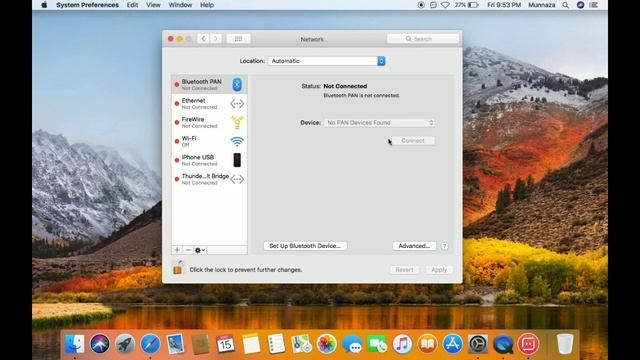Go back with the left chevron button
Image resolution: width=640 pixels, height=360 pixels.
coord(203,39)
